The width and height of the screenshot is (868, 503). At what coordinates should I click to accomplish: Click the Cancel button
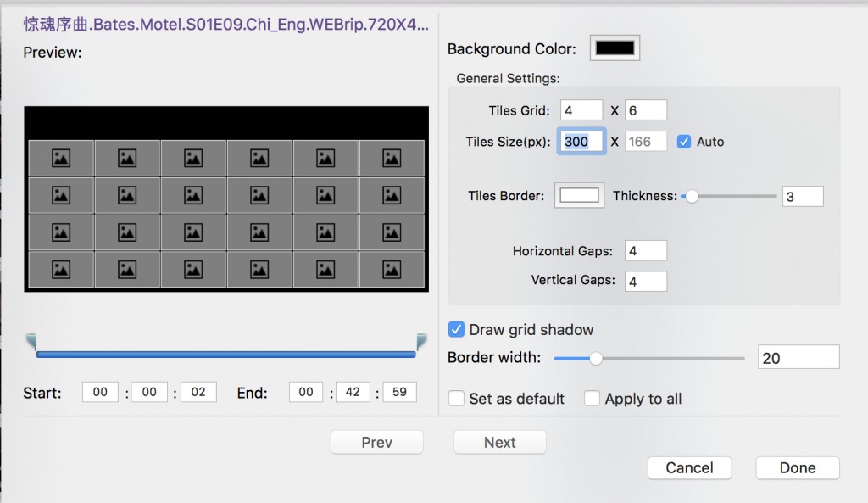tap(689, 467)
